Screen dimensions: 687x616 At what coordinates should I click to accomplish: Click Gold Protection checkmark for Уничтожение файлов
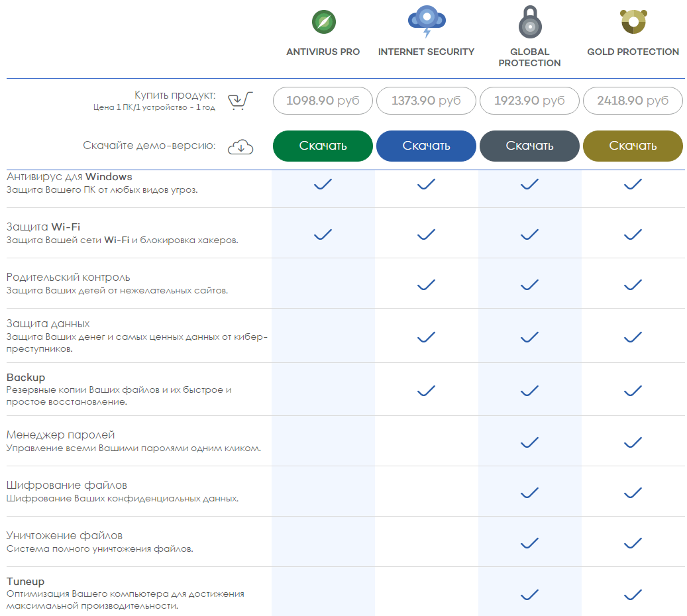tap(633, 543)
